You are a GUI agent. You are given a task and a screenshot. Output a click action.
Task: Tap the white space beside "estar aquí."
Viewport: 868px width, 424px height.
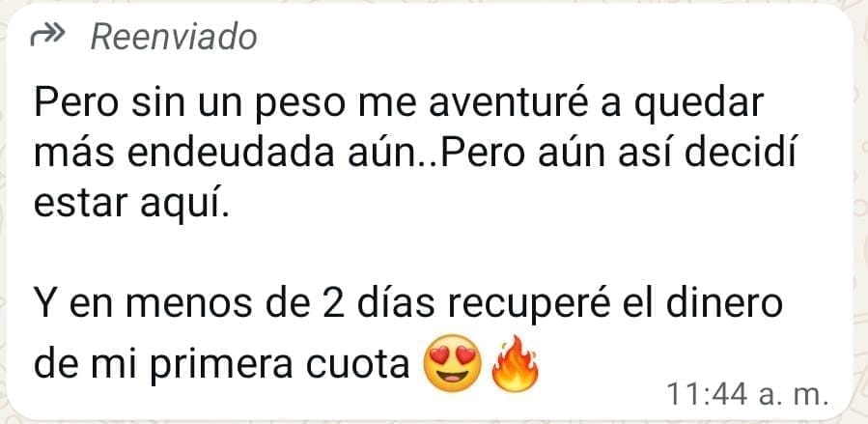click(x=526, y=206)
